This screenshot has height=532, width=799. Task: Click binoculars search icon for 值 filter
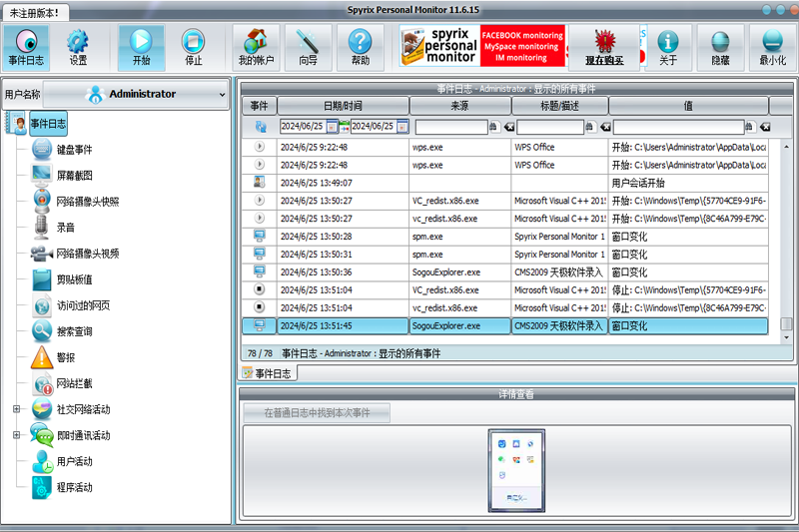pyautogui.click(x=750, y=126)
